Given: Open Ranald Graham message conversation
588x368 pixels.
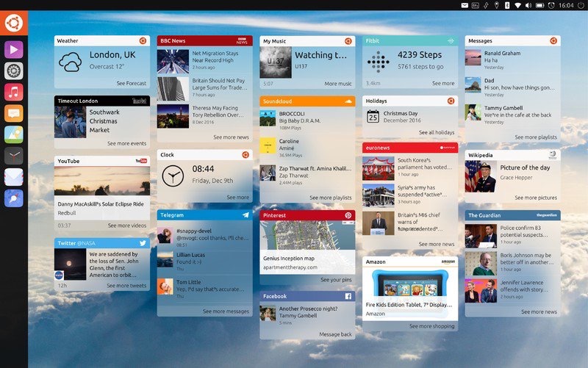Looking at the screenshot, I should [x=512, y=60].
